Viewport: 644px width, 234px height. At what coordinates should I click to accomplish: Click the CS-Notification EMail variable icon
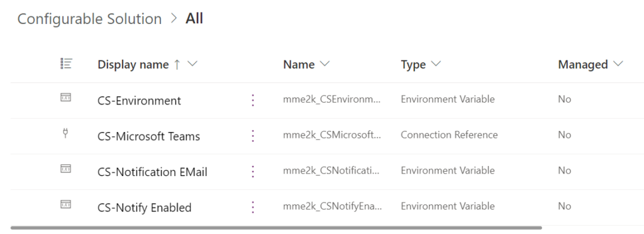click(x=65, y=169)
